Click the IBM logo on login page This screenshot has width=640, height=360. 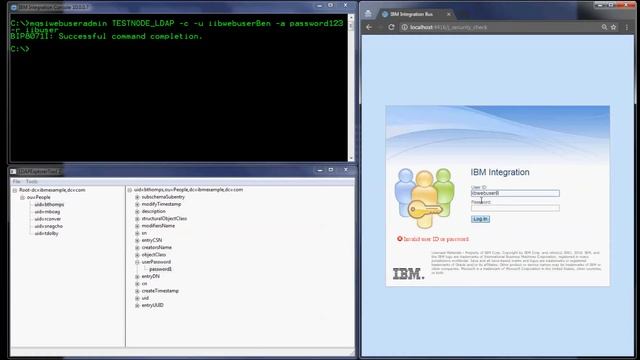pyautogui.click(x=408, y=274)
